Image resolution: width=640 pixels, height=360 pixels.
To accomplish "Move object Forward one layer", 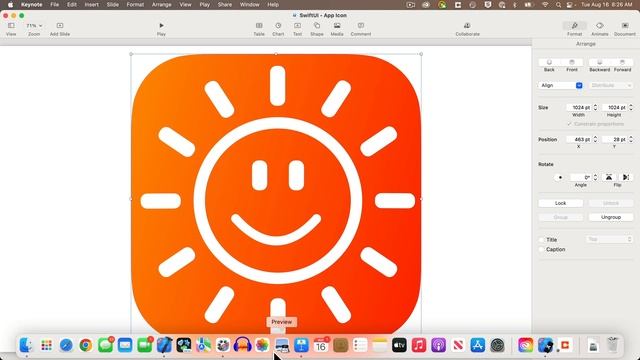I will [x=622, y=62].
